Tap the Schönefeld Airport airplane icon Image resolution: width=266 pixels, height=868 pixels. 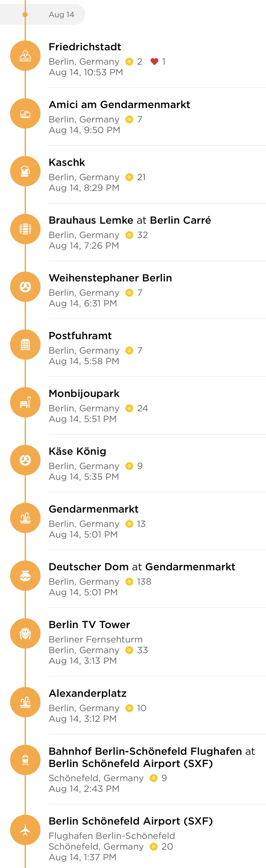coord(25,830)
